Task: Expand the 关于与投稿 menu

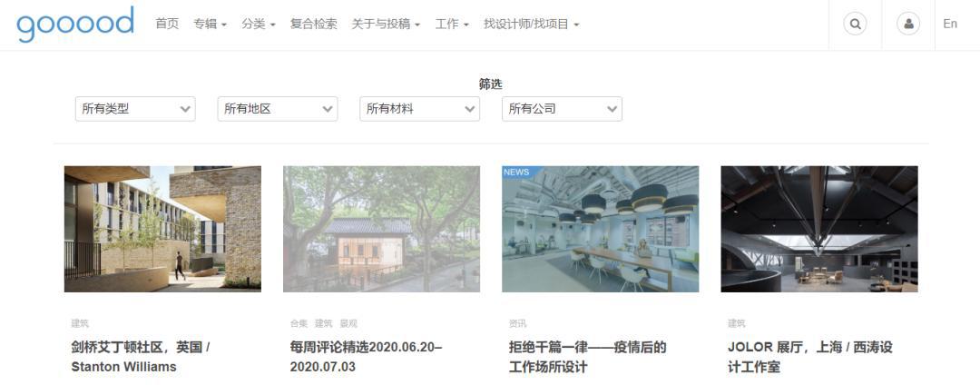Action: point(386,24)
